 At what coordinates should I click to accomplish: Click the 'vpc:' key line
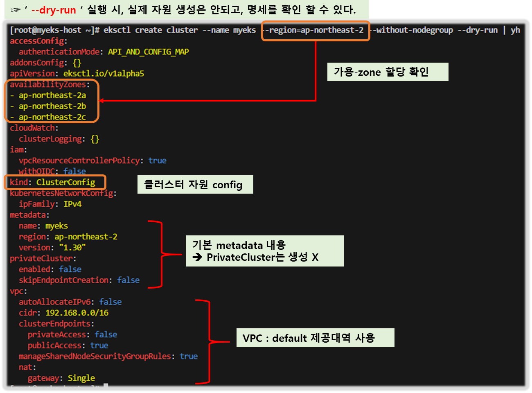pyautogui.click(x=18, y=291)
